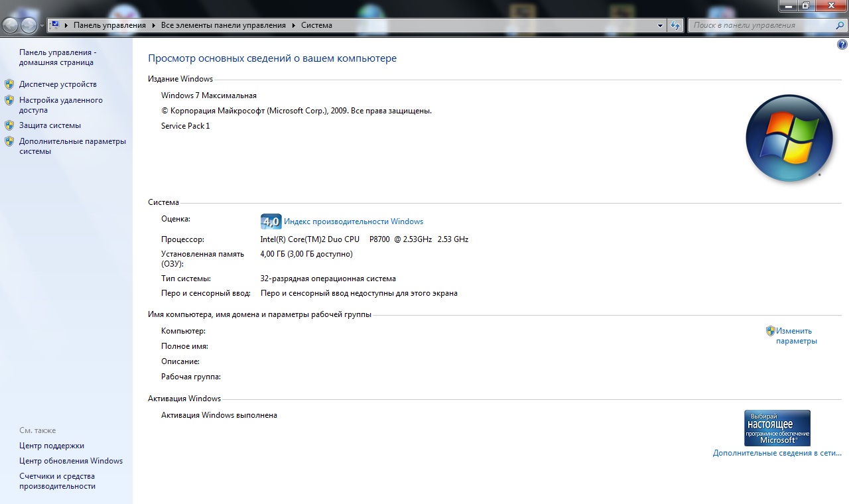Open 'Защита системы' link
Image resolution: width=849 pixels, height=504 pixels.
[x=50, y=125]
